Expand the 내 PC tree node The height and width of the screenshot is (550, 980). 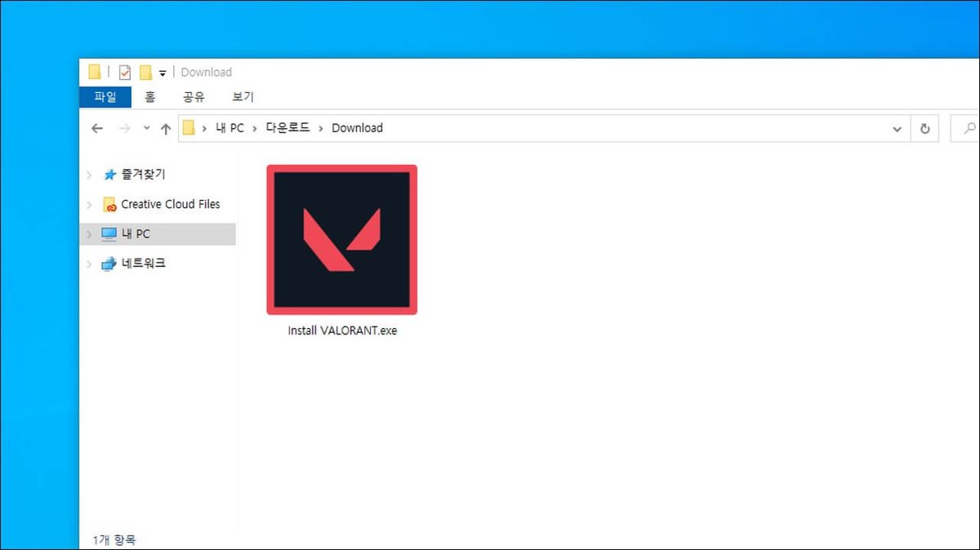click(x=90, y=234)
